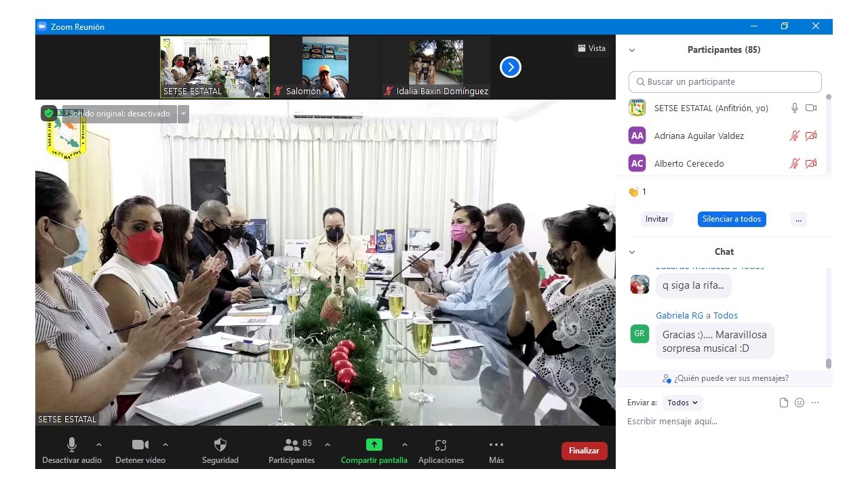Select the SETSE ESTATAL video thumbnail

pyautogui.click(x=215, y=67)
